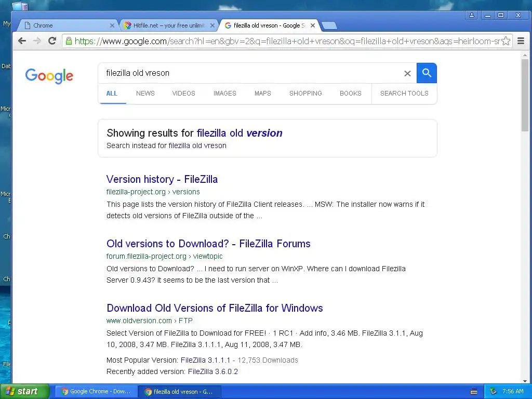Switch to VIDEOS results
The width and height of the screenshot is (532, 399).
coord(183,94)
